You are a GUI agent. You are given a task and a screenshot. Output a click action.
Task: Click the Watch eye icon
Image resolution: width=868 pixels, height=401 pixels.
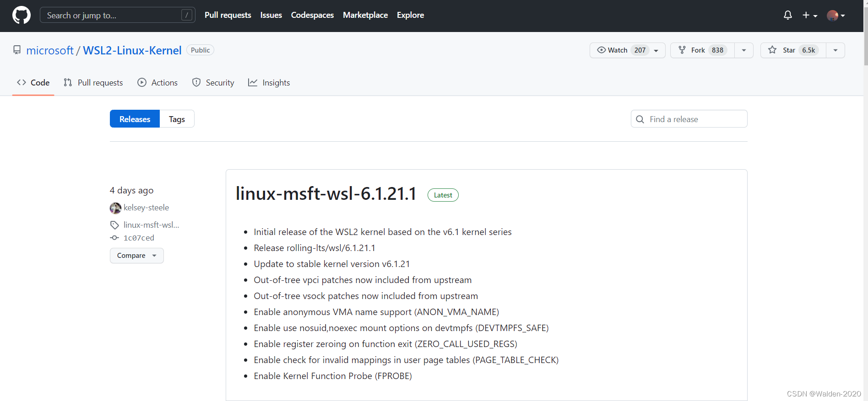(602, 50)
